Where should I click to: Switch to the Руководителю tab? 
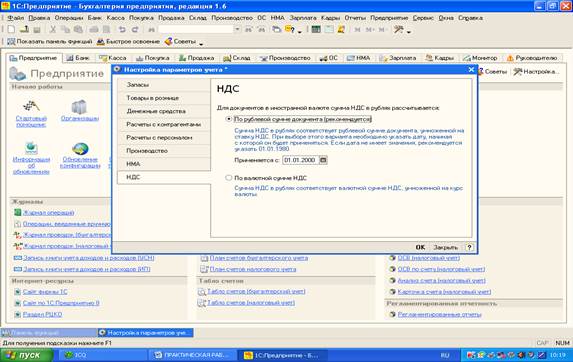coord(532,58)
